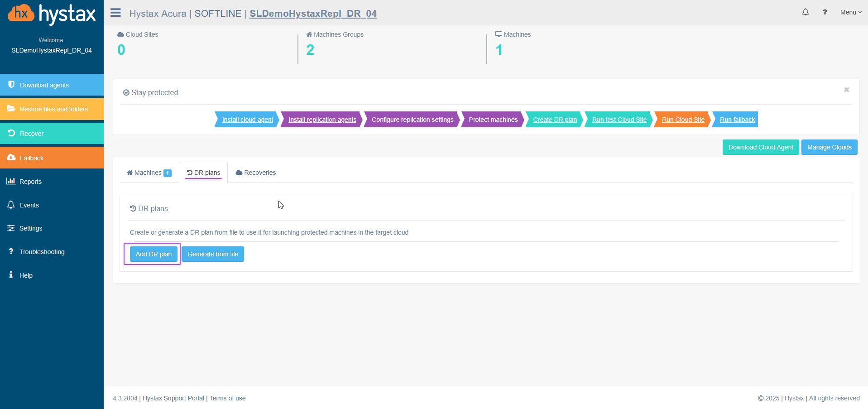Click the hamburger menu icon
Screen dimensions: 868x409
(115, 13)
